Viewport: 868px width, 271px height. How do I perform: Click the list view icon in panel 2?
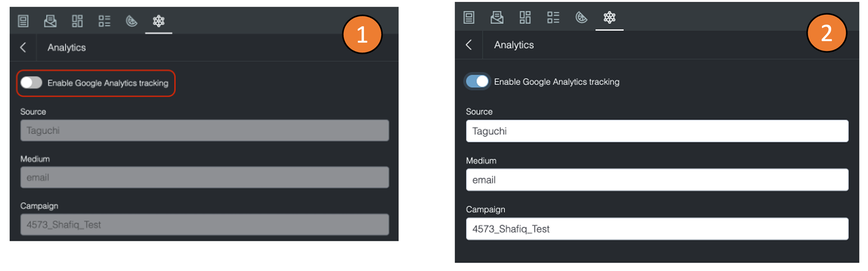coord(553,18)
